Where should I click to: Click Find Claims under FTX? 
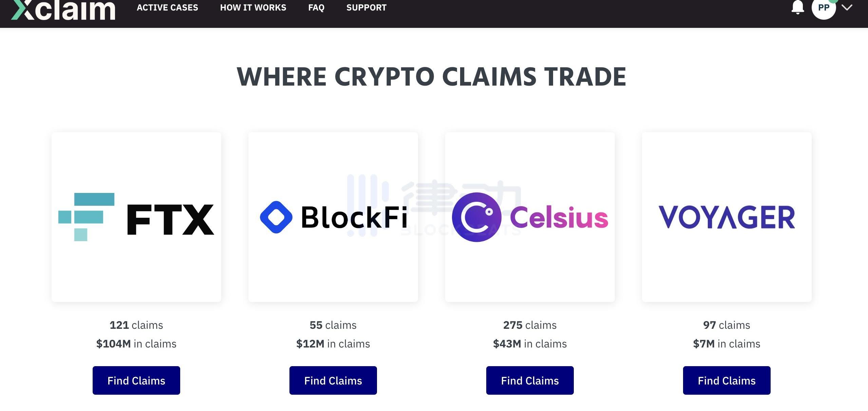[x=136, y=380]
